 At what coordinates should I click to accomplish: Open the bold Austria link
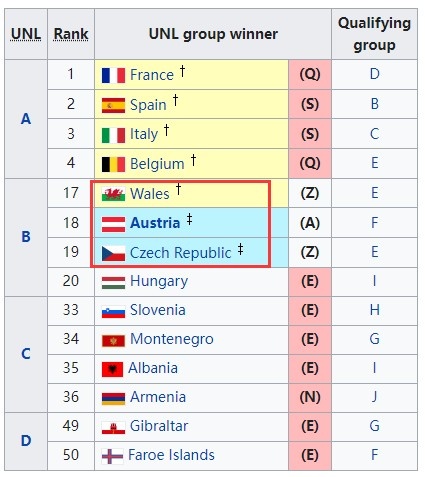tap(155, 223)
